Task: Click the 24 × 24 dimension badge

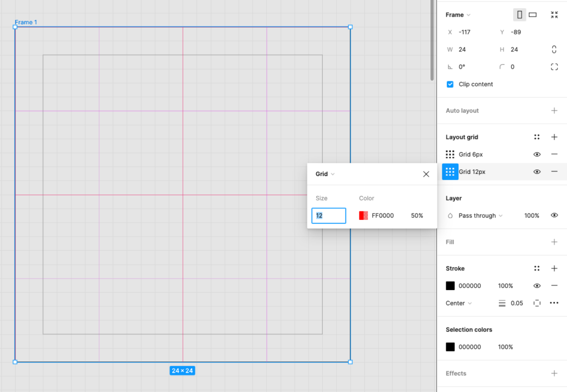Action: point(182,370)
